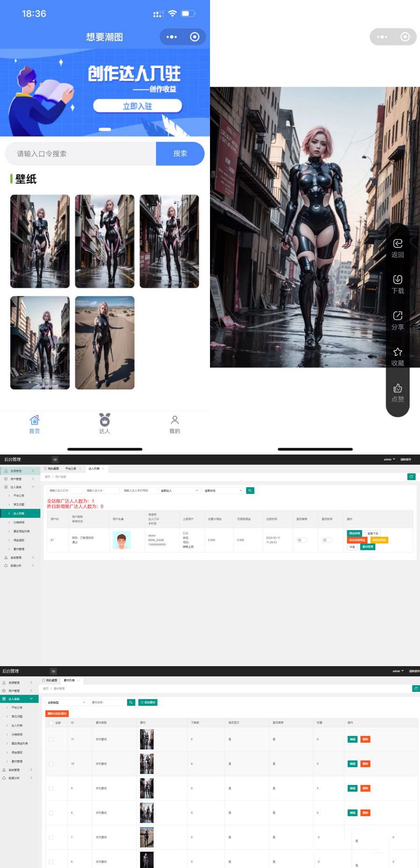
Task: Open first wallpaper thumbnail under 壁纸
Action: pyautogui.click(x=40, y=241)
